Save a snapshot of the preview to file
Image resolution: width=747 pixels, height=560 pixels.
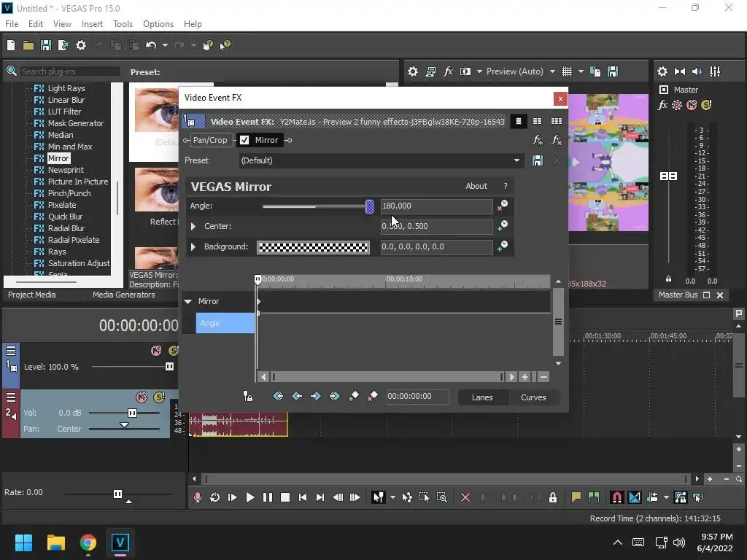coord(613,71)
